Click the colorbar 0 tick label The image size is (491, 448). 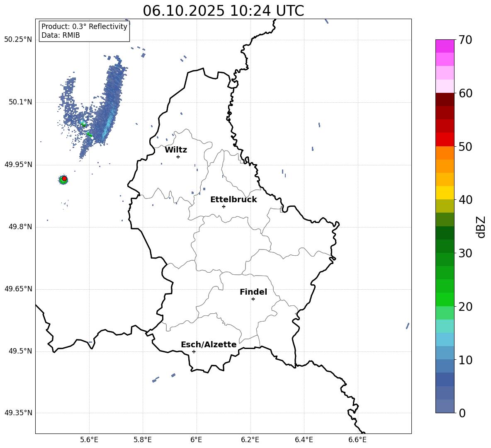[x=462, y=413]
